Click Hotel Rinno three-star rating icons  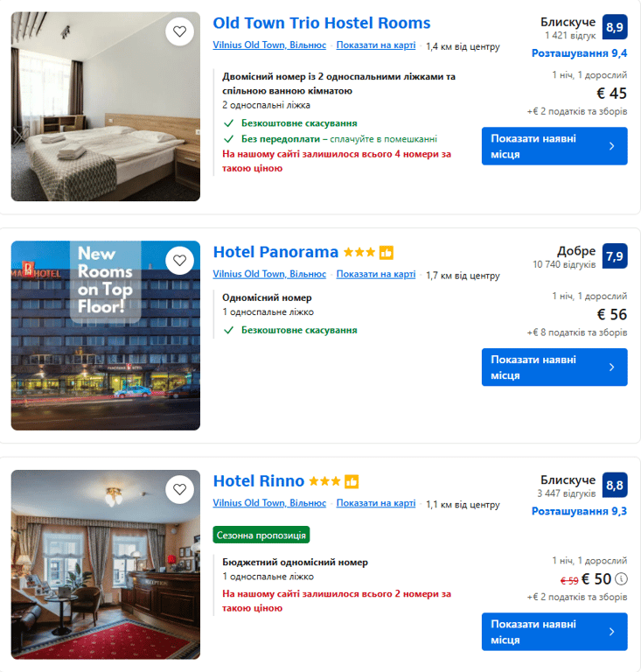point(324,482)
